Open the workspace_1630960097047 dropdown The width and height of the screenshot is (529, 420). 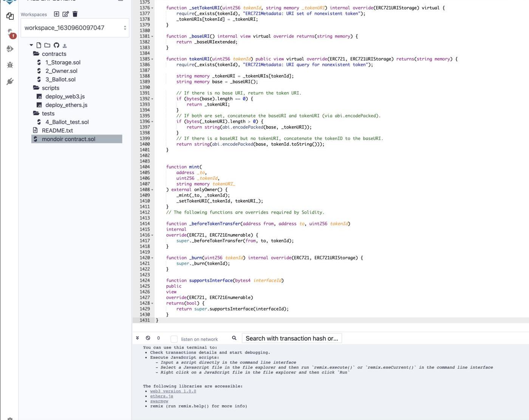pos(75,28)
